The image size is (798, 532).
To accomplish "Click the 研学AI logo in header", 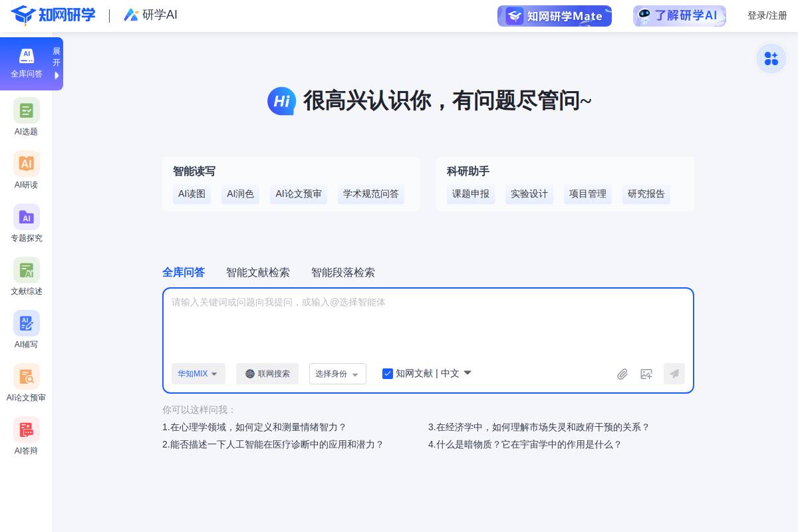I will (150, 15).
